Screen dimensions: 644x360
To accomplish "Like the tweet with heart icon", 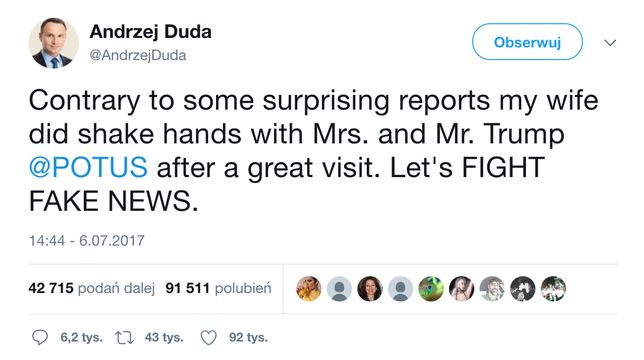I will point(208,338).
